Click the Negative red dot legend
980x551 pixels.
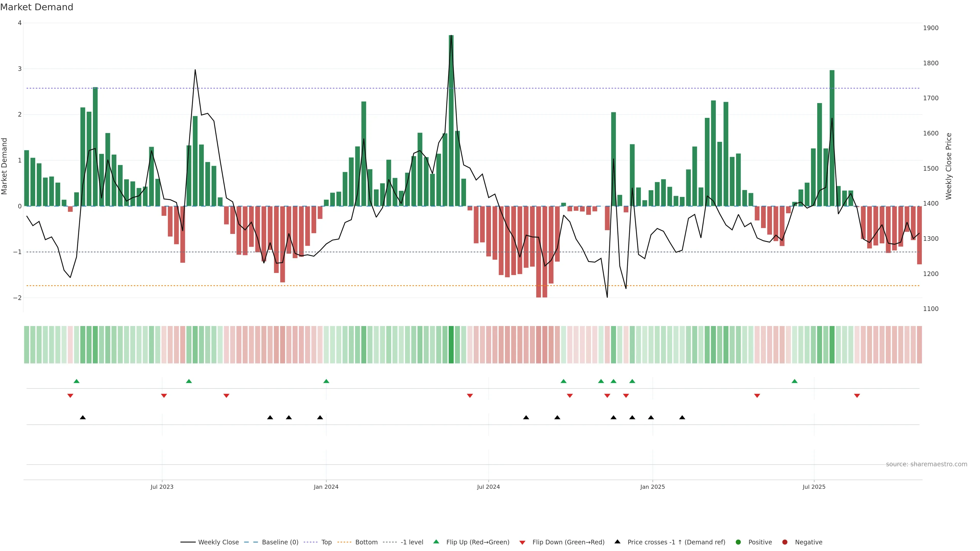(x=785, y=542)
